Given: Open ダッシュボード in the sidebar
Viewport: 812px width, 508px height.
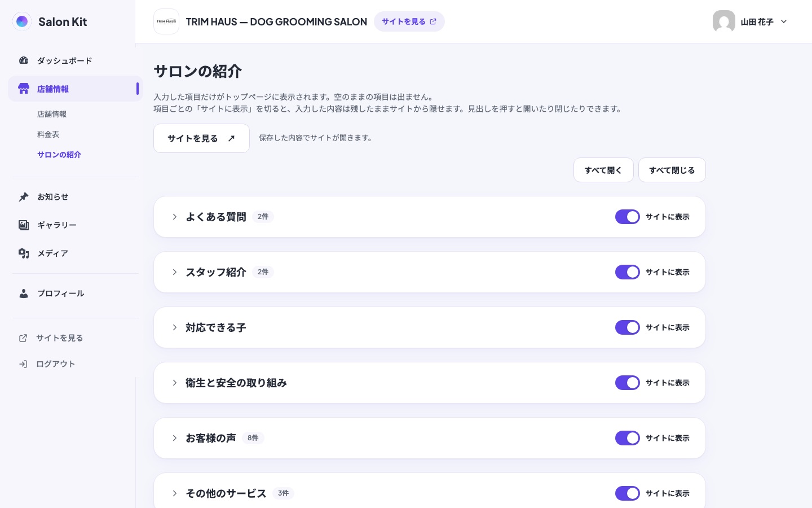Looking at the screenshot, I should [76, 60].
